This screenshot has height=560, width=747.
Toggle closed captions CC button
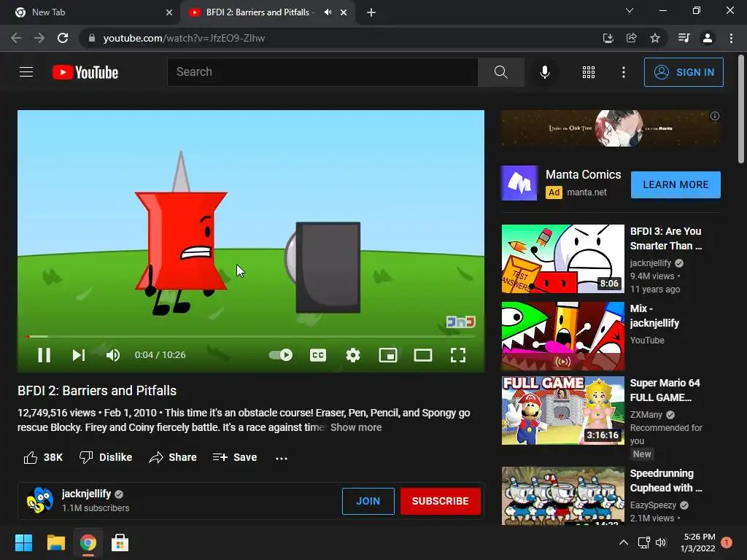(x=318, y=355)
